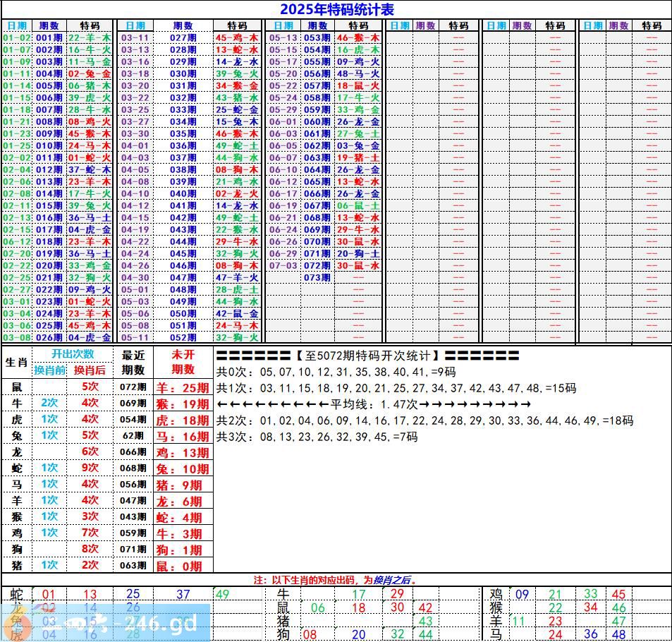Click the "鼠: 0期" entry
This screenshot has height=642, width=672.
179,567
